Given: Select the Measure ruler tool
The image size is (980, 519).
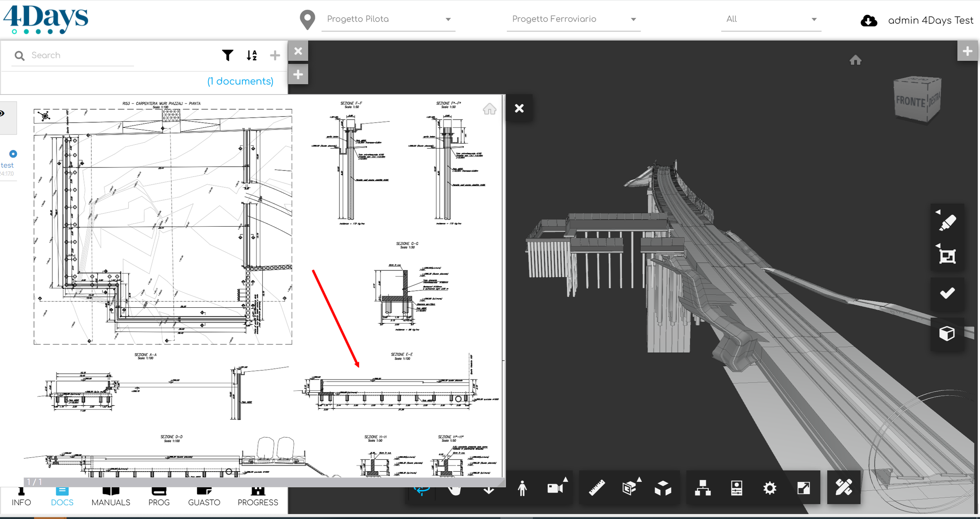Looking at the screenshot, I should [597, 488].
